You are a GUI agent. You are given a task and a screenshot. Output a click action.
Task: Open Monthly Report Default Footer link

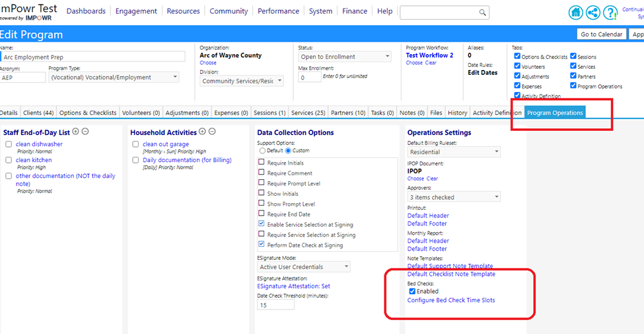pos(427,249)
